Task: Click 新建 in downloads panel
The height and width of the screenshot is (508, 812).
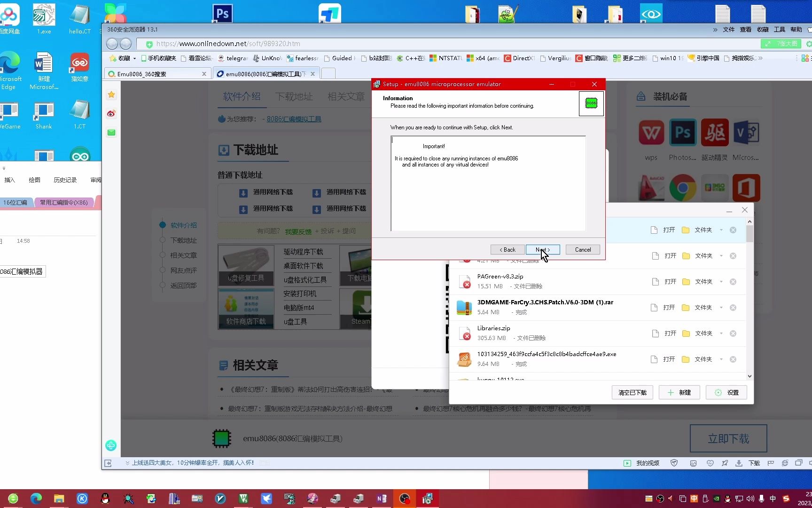Action: (679, 392)
